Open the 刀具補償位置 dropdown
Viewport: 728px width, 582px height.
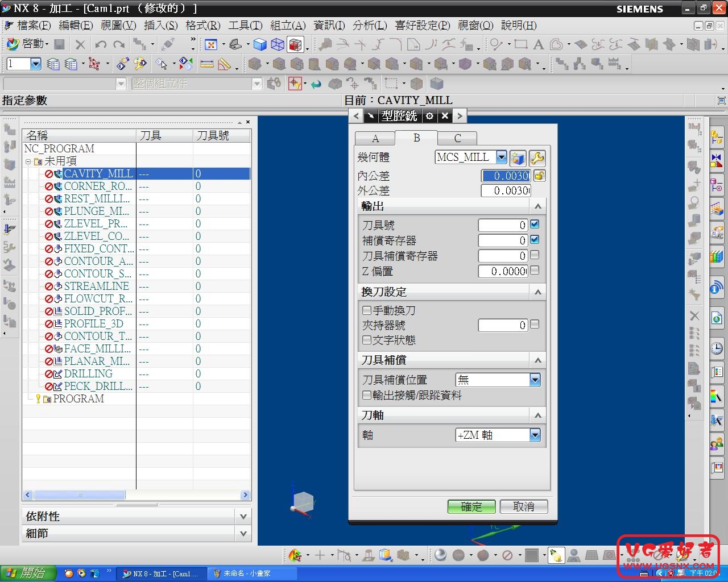535,380
